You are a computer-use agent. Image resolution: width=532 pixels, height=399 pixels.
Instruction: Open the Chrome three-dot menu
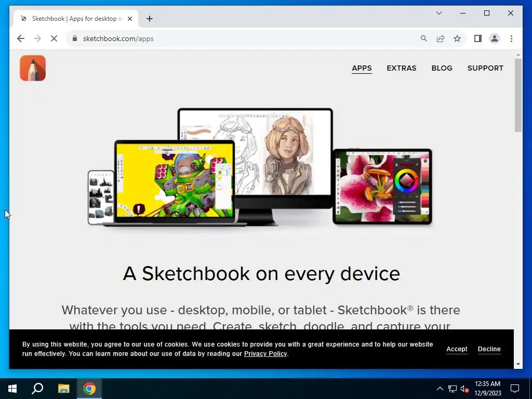pyautogui.click(x=511, y=38)
